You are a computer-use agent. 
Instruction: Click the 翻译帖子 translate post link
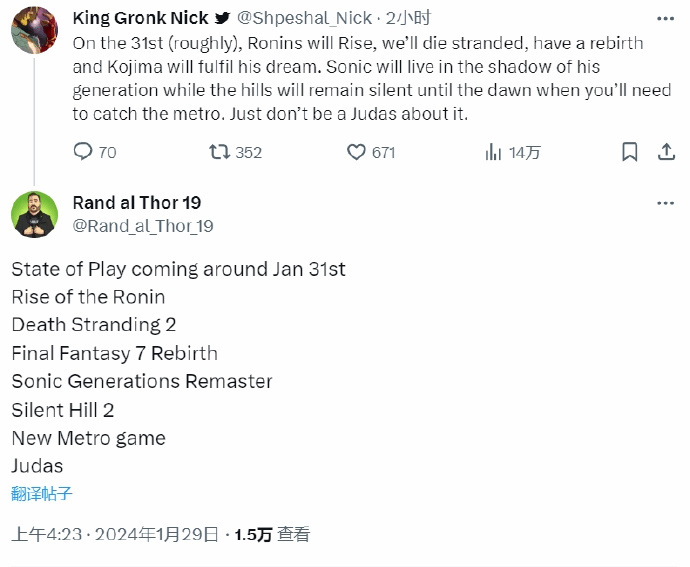42,493
